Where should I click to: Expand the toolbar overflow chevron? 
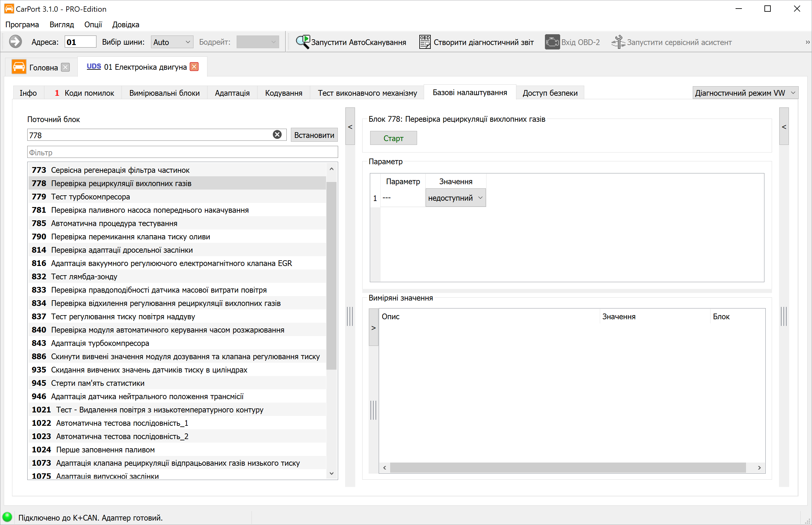click(x=807, y=42)
